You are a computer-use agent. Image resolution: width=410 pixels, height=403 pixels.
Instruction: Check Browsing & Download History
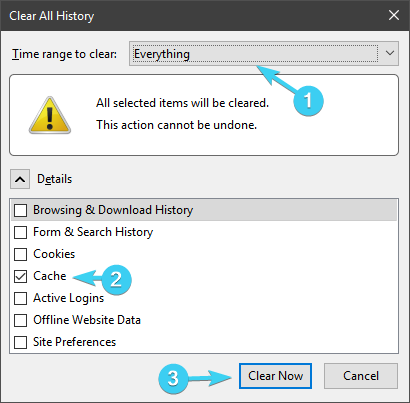(21, 210)
